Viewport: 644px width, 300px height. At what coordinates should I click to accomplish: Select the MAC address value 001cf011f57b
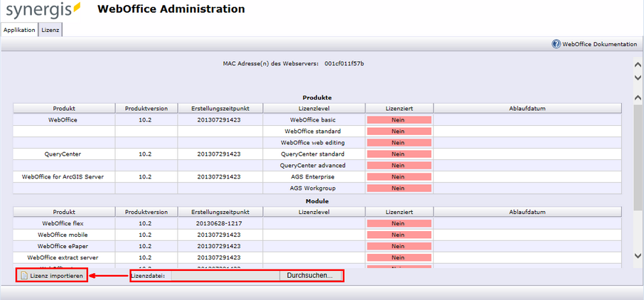point(344,64)
